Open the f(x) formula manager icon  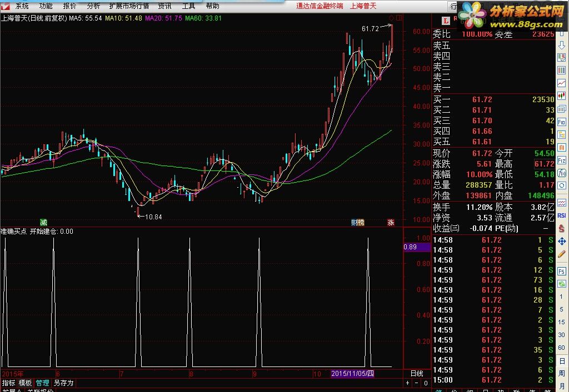pos(561,173)
